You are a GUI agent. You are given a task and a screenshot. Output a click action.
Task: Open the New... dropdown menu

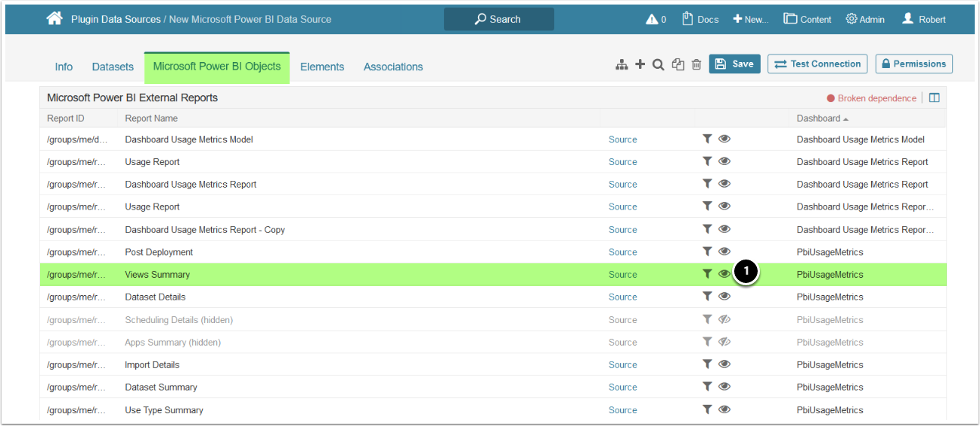750,19
